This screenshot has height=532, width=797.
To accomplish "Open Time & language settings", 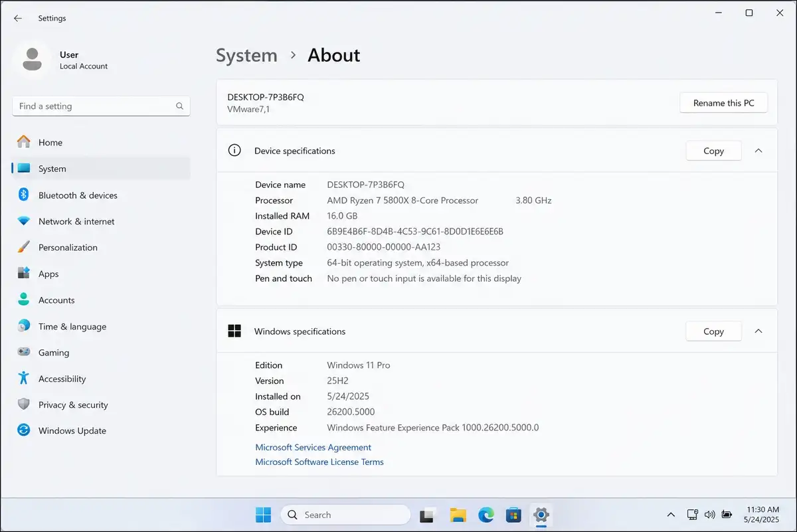I will (101, 326).
